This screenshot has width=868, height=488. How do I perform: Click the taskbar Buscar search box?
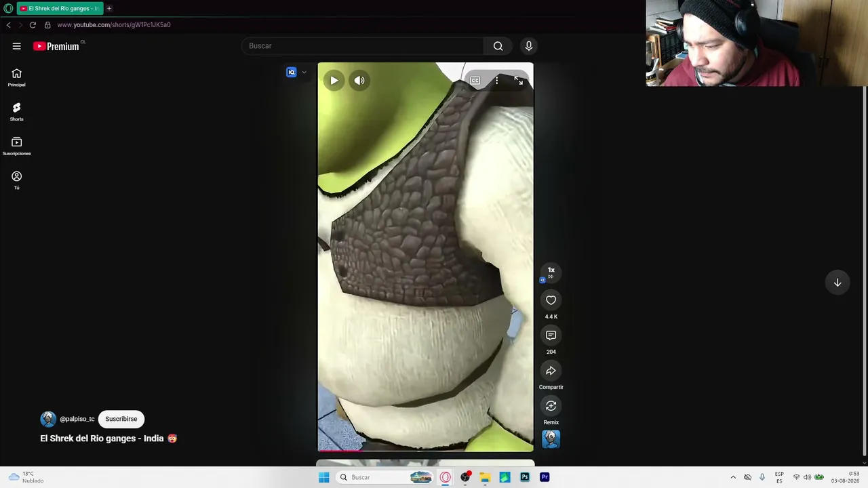(384, 477)
